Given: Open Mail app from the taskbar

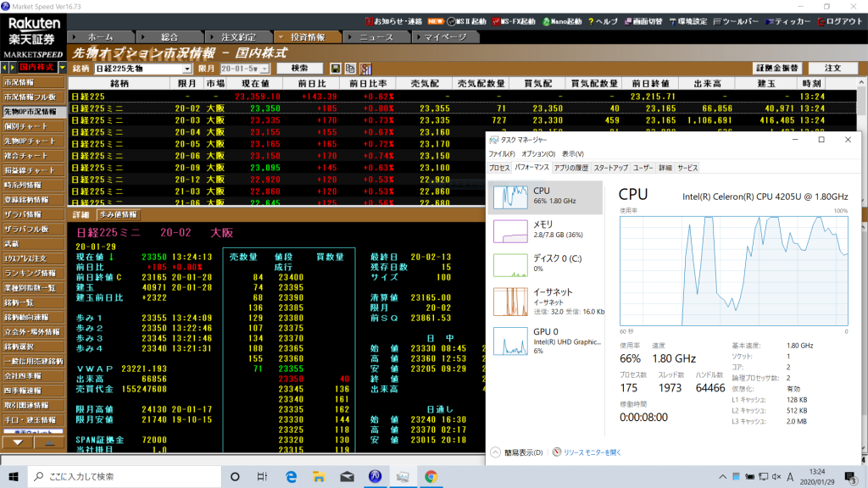Looking at the screenshot, I should 347,476.
